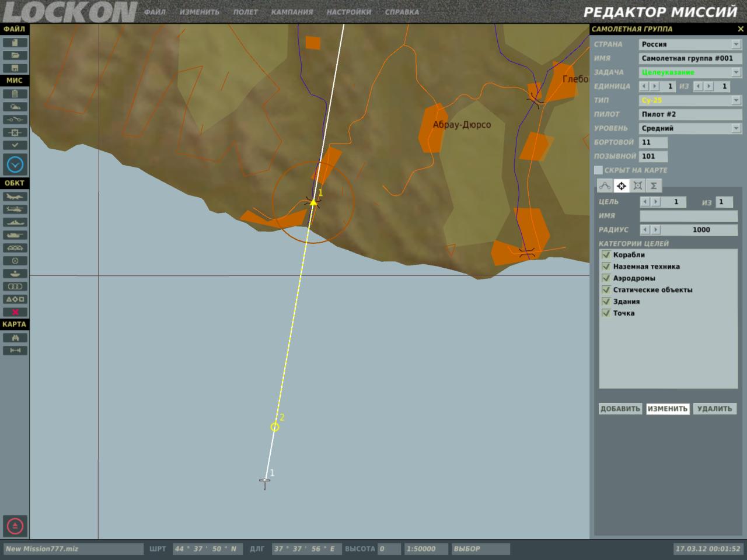The width and height of the screenshot is (747, 560).
Task: Switch to the crosshair targeting tab
Action: tap(621, 185)
